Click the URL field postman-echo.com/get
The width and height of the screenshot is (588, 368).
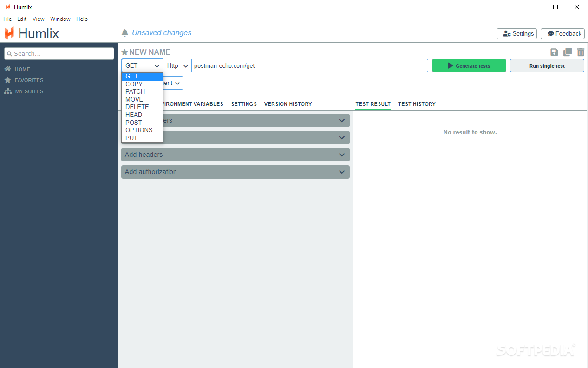click(310, 66)
